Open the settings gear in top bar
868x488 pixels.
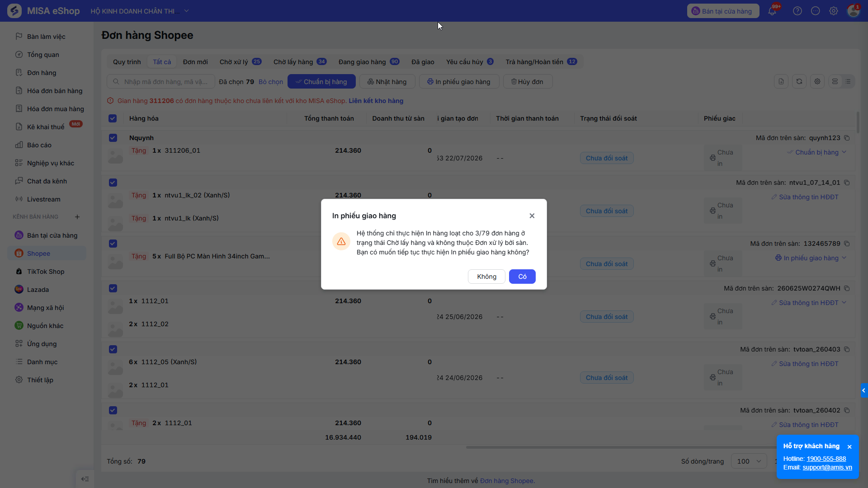834,11
